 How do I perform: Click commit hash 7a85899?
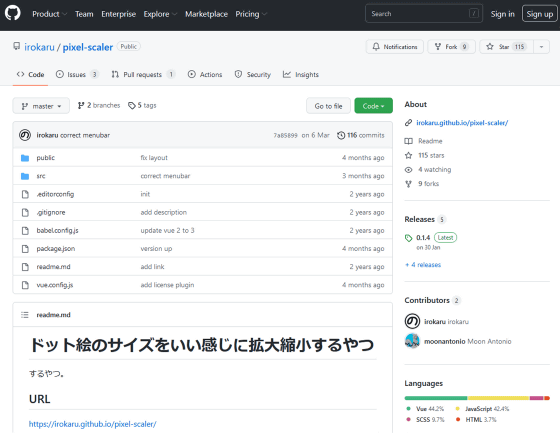(285, 135)
